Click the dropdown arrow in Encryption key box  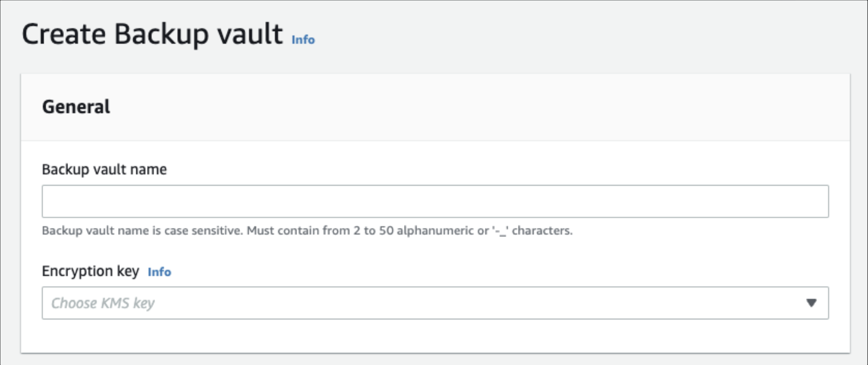(811, 303)
